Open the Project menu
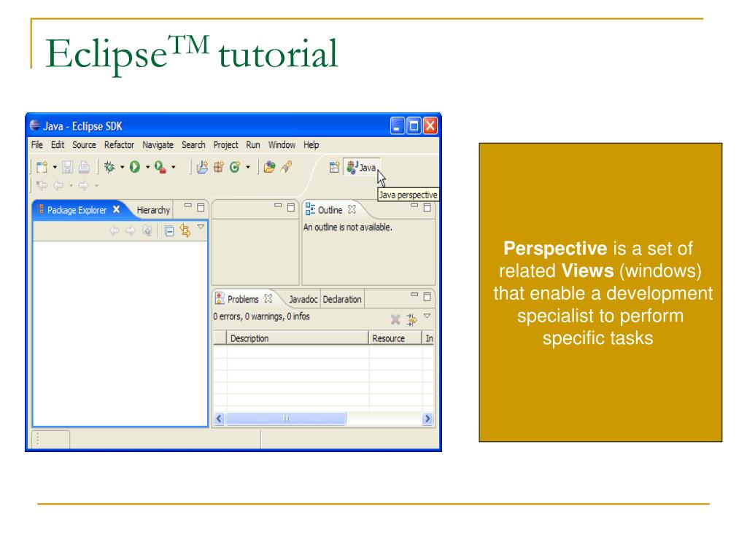This screenshot has height=560, width=747. pos(225,145)
